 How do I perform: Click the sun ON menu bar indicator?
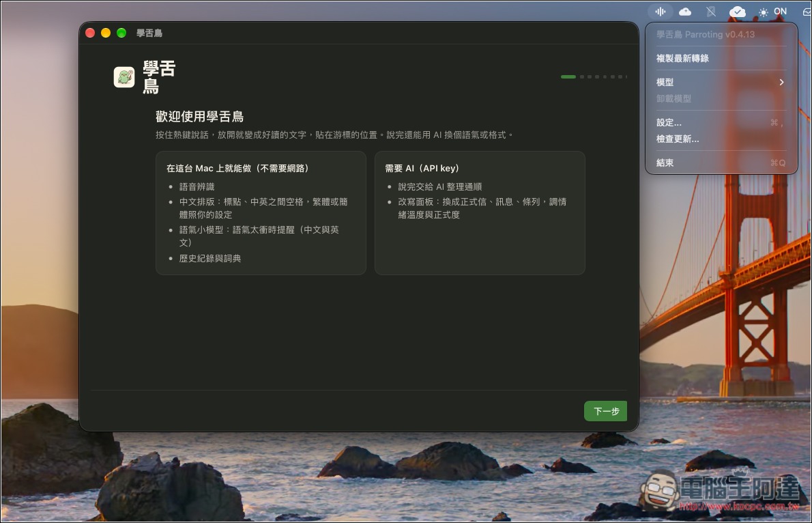[x=772, y=12]
